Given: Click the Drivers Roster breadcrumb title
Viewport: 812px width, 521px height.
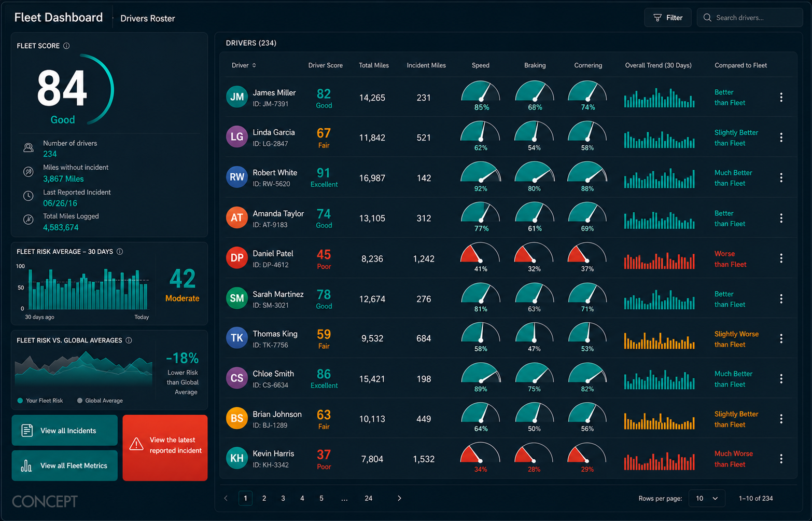Looking at the screenshot, I should [x=148, y=18].
